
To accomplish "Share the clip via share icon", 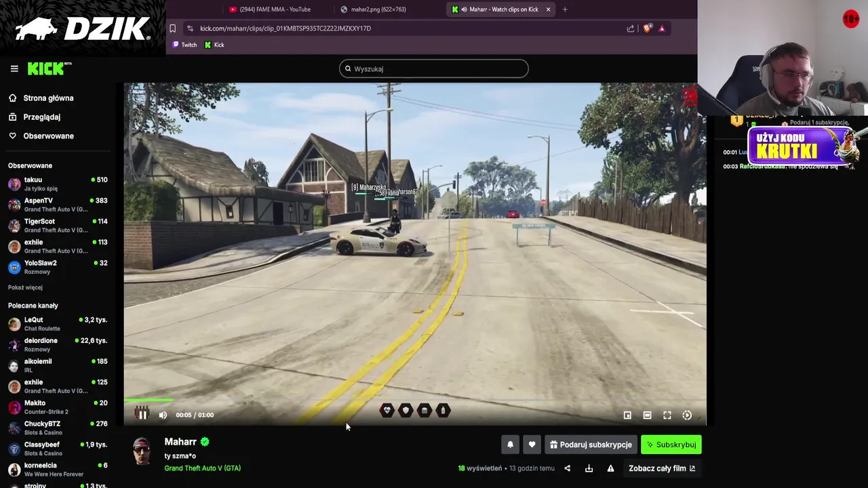I will coord(568,468).
